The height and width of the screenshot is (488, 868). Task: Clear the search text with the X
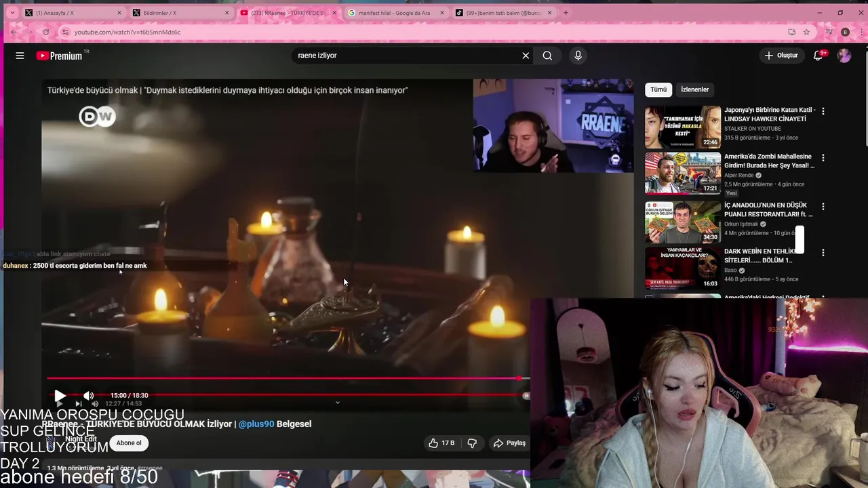(x=526, y=56)
